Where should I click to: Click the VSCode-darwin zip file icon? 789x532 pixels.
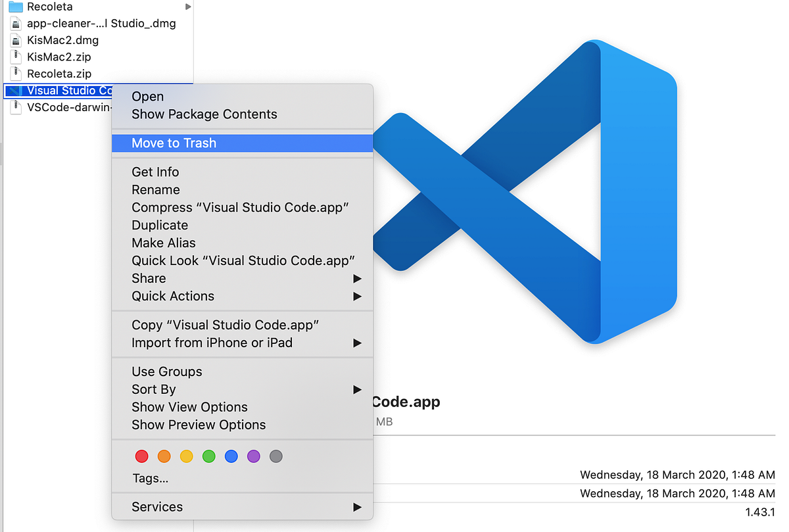pyautogui.click(x=16, y=107)
